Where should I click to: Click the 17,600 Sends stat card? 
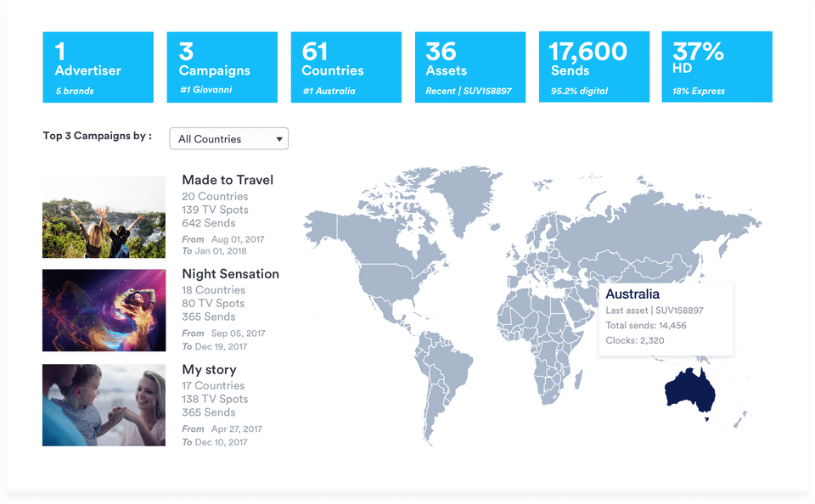pos(593,67)
